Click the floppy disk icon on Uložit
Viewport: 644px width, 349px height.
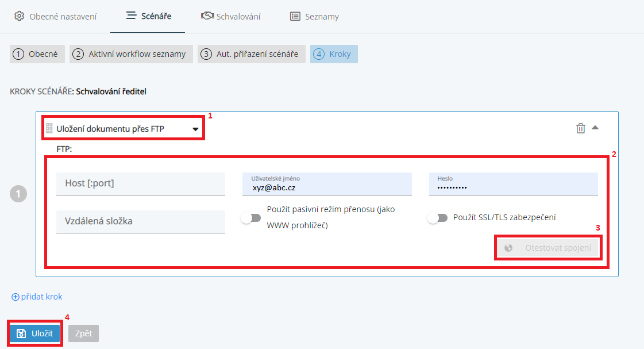(21, 333)
